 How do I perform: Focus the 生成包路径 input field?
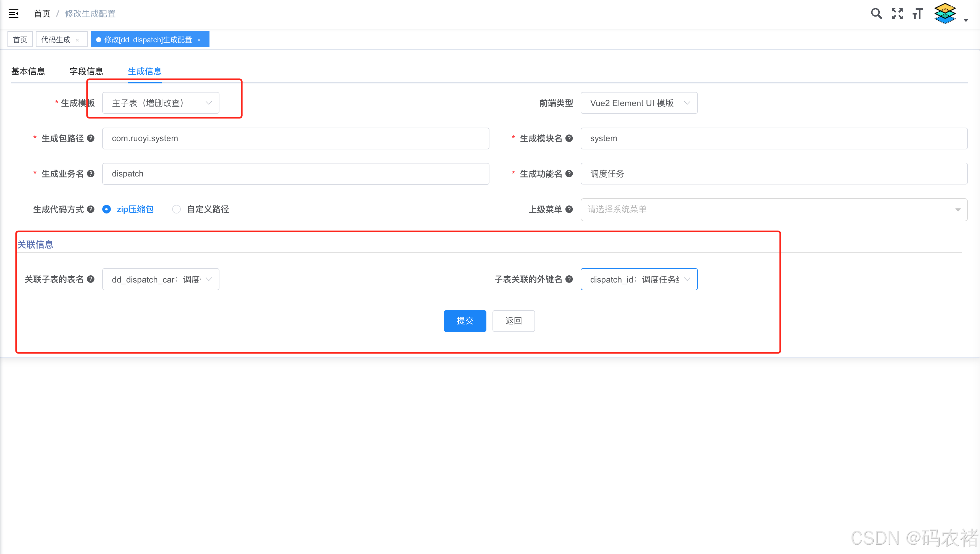[x=295, y=138]
